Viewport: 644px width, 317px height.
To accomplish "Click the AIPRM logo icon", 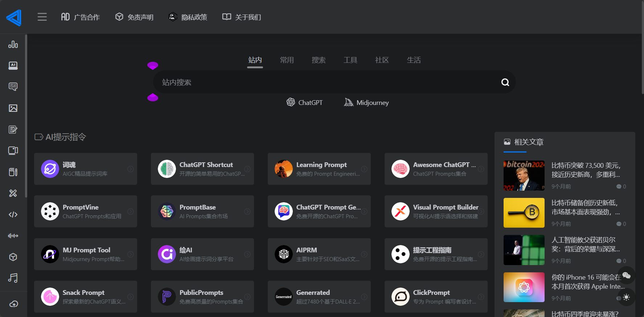I will (284, 254).
